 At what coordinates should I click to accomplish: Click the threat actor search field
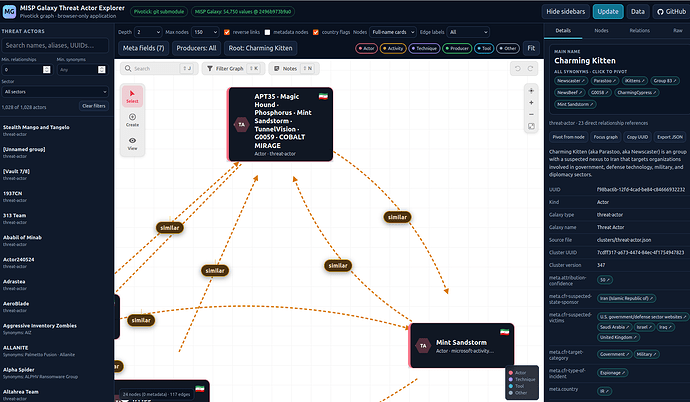55,45
